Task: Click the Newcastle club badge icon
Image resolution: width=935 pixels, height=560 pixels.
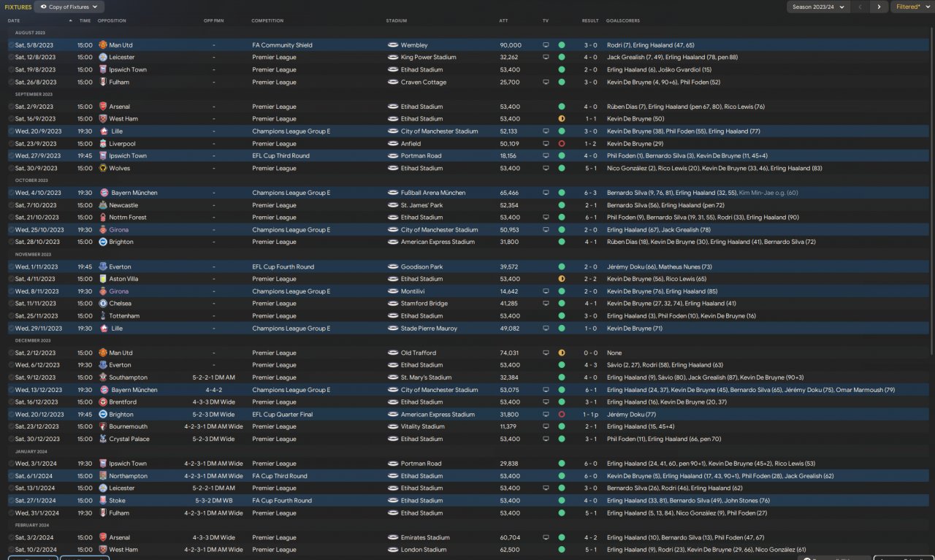Action: click(103, 205)
